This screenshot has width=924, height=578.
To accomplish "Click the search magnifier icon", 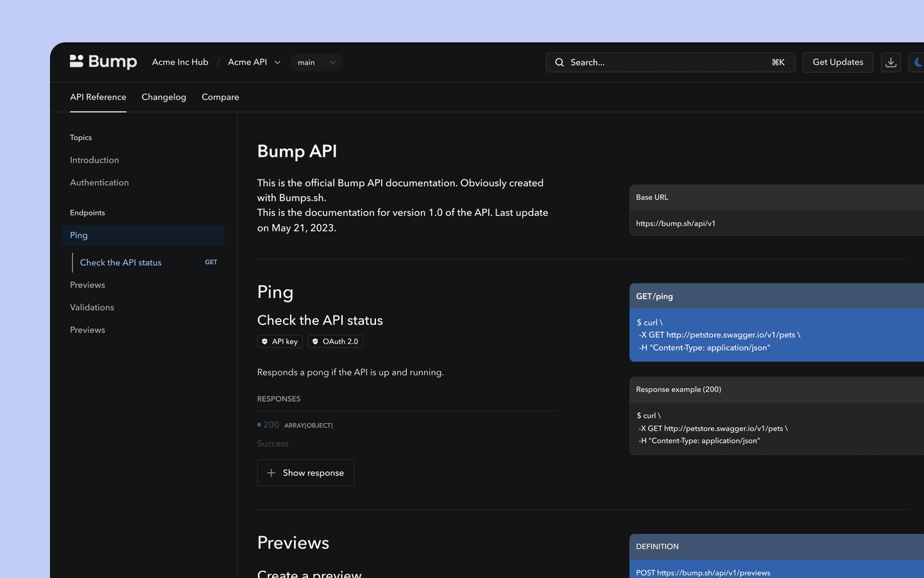I will click(x=560, y=62).
